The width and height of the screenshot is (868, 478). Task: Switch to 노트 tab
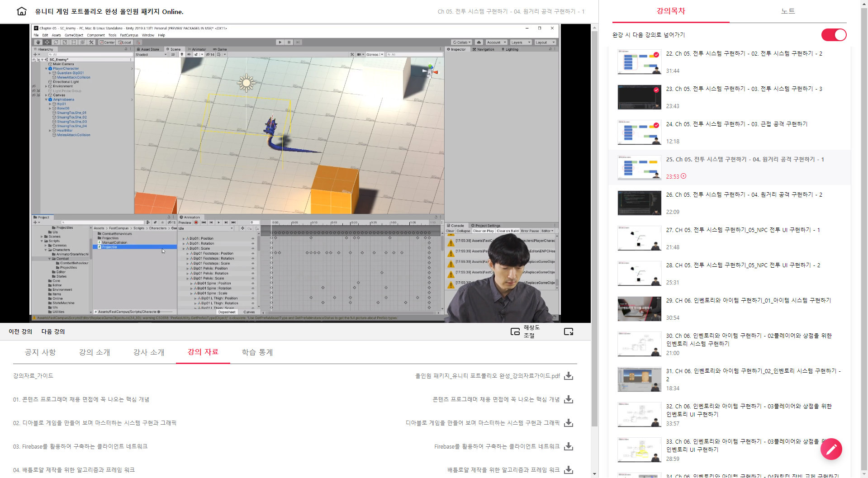point(788,11)
